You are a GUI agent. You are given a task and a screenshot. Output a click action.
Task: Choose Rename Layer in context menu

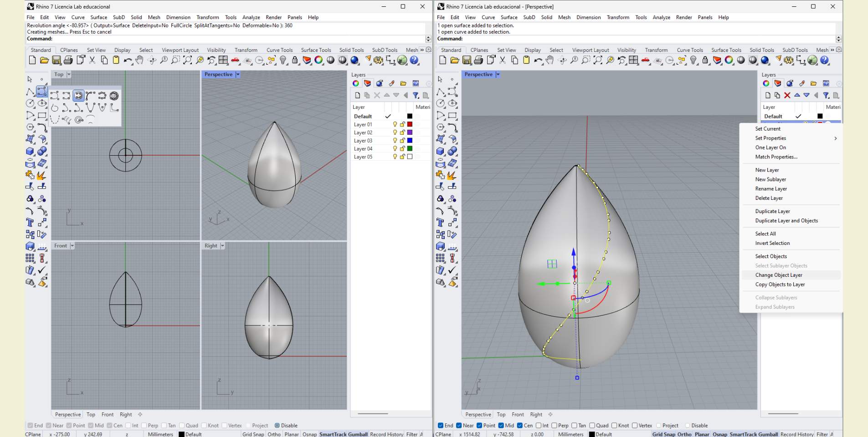pyautogui.click(x=771, y=189)
